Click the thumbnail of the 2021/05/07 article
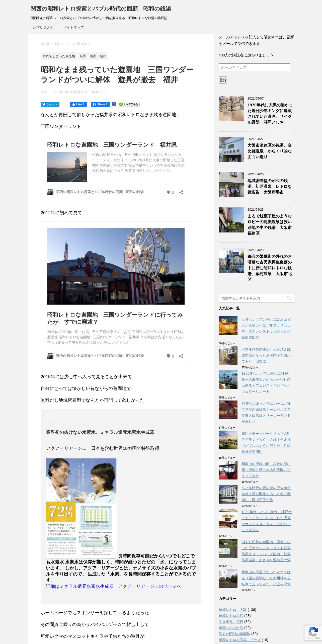Image resolution: width=322 pixels, height=644 pixels. click(231, 109)
